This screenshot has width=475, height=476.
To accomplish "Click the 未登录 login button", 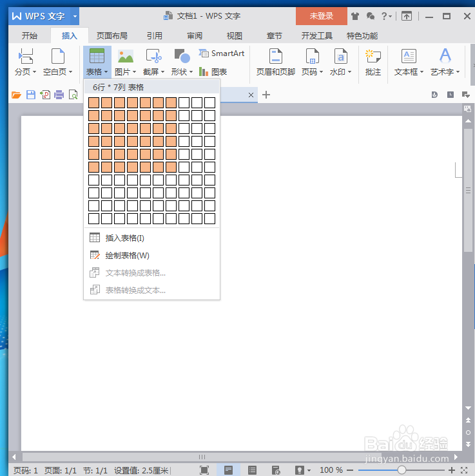I will (x=322, y=16).
